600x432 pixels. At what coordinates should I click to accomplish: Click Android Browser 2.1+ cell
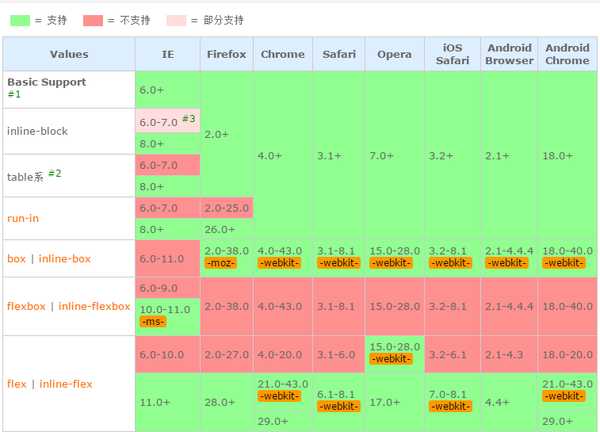tap(509, 156)
